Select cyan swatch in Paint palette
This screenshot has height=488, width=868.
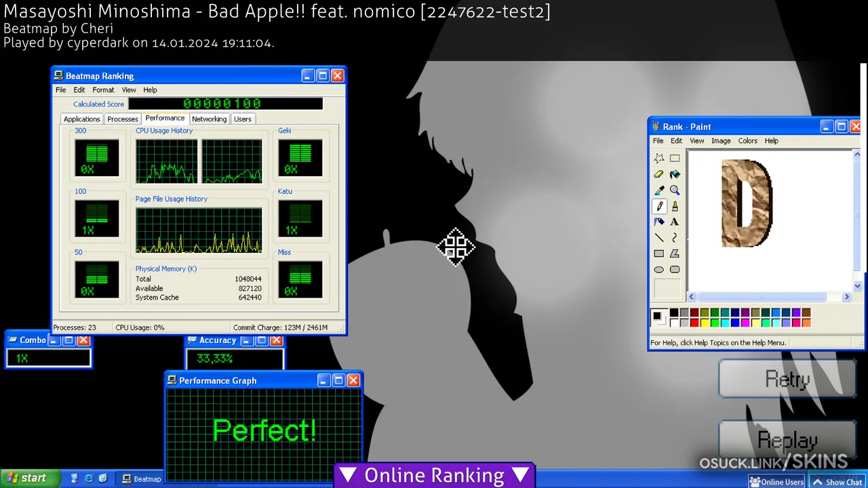(725, 323)
